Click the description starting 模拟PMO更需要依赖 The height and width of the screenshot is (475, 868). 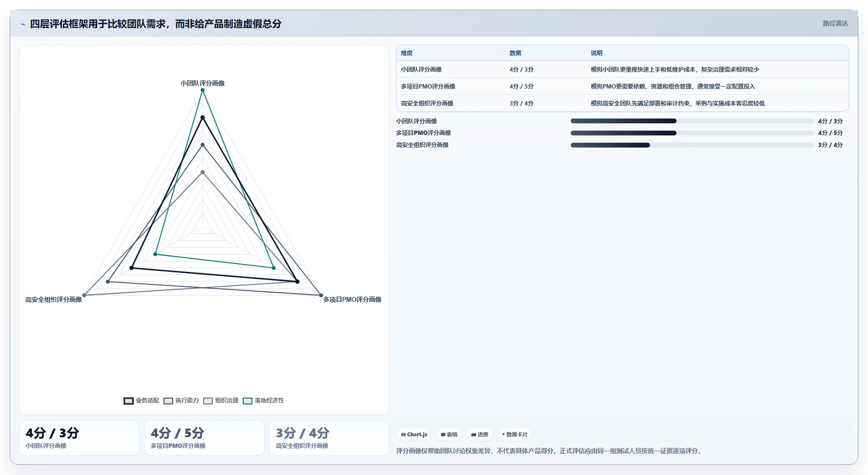(673, 87)
